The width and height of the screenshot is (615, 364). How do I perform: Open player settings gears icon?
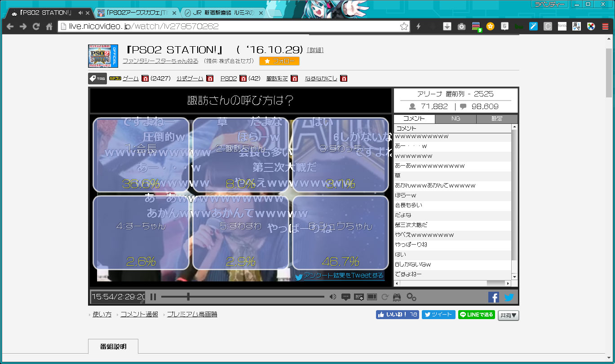coord(411,297)
